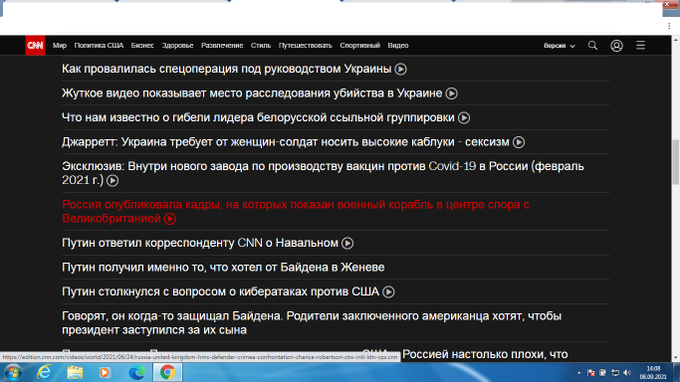Viewport: 680px width, 382px height.
Task: Click the CNN logo
Action: [x=35, y=46]
